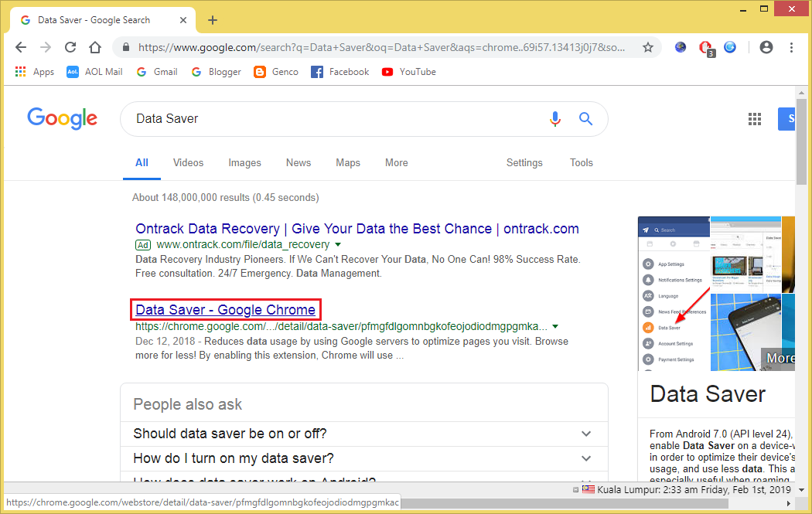Image resolution: width=812 pixels, height=514 pixels.
Task: Open the Chrome profile avatar
Action: click(x=766, y=47)
